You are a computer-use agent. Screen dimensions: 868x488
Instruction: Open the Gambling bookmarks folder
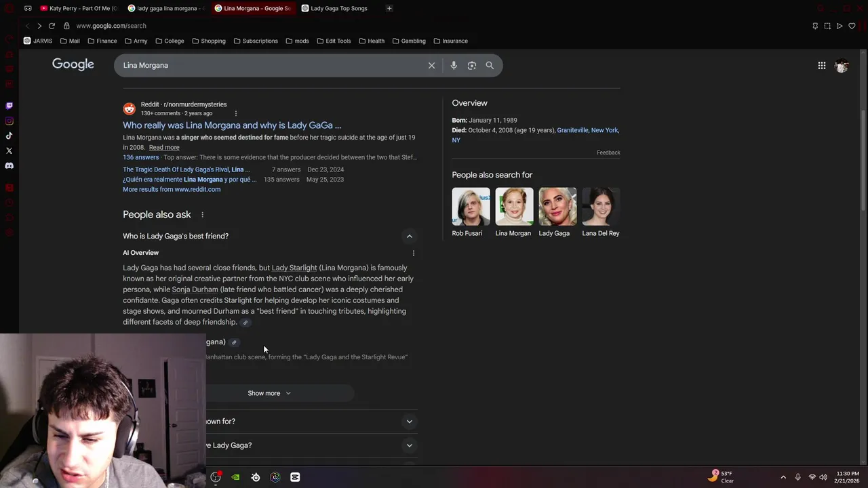pos(408,41)
